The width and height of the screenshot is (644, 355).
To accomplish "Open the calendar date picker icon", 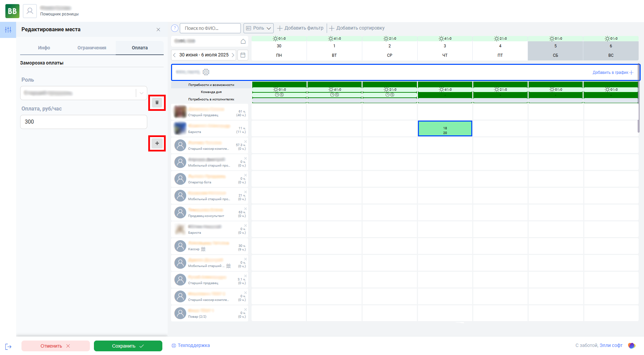I will tap(243, 55).
